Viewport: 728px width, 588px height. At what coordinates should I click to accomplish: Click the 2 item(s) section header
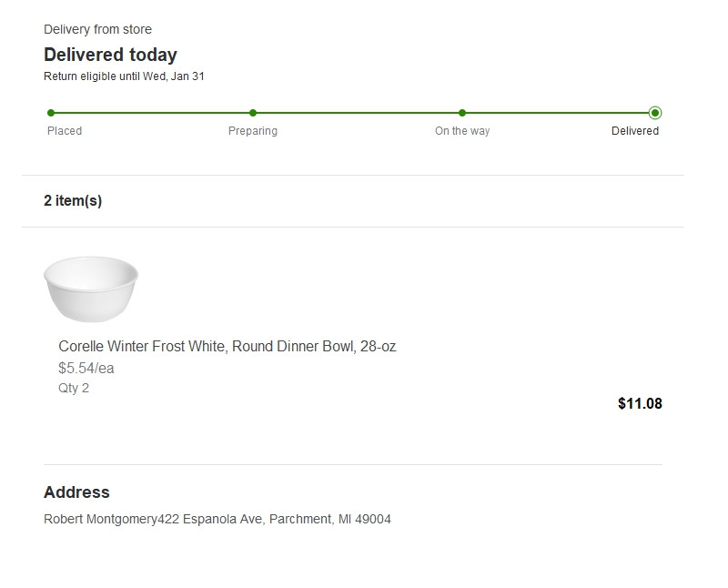pyautogui.click(x=73, y=201)
